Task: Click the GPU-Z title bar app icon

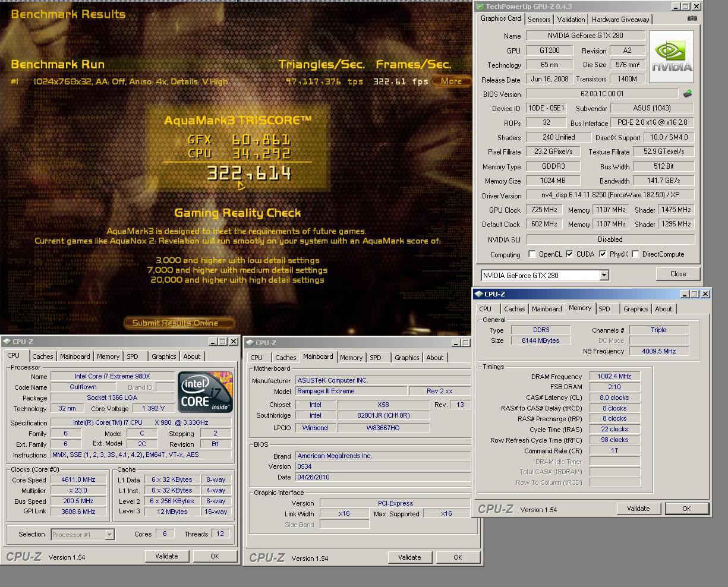Action: coord(480,7)
